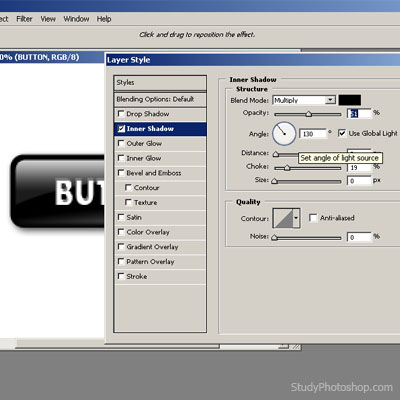This screenshot has height=400, width=400.
Task: Uncheck the Inner Shadow checkbox
Action: pos(121,129)
